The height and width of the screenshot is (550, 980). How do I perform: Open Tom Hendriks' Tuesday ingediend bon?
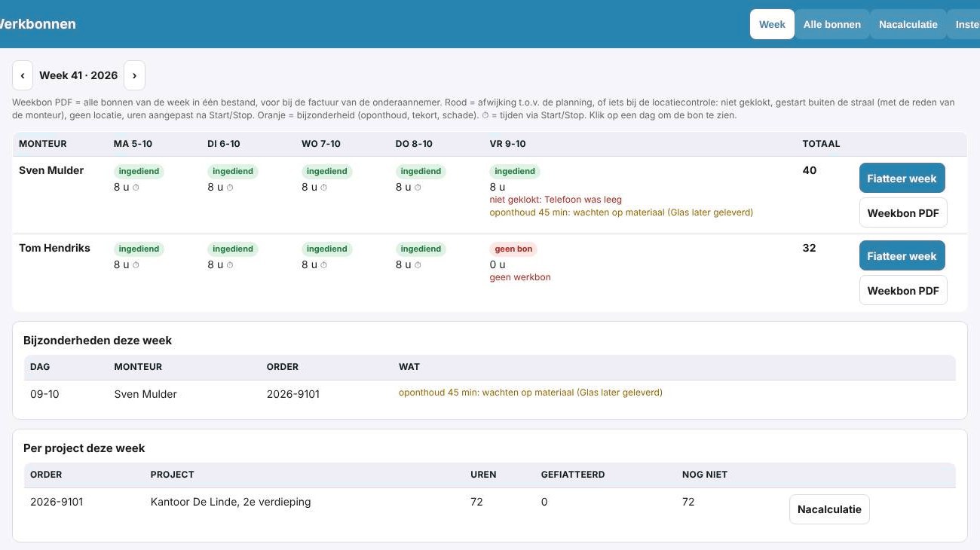(233, 249)
